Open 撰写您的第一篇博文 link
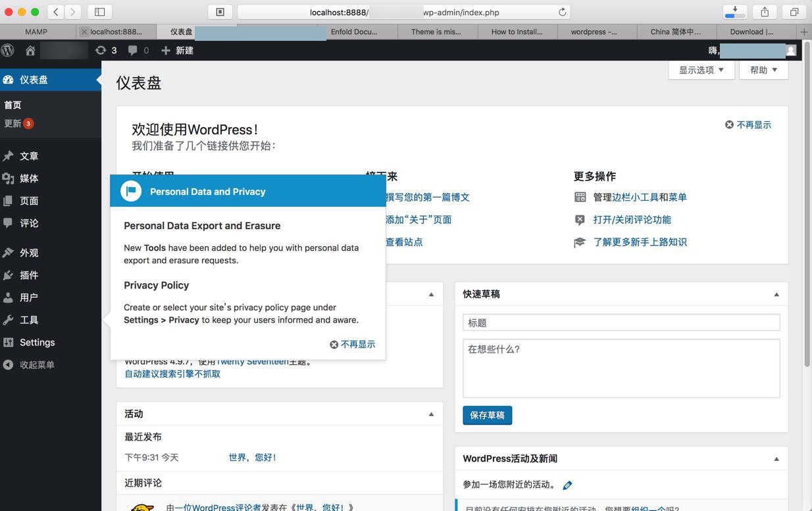The width and height of the screenshot is (812, 511). coord(427,197)
